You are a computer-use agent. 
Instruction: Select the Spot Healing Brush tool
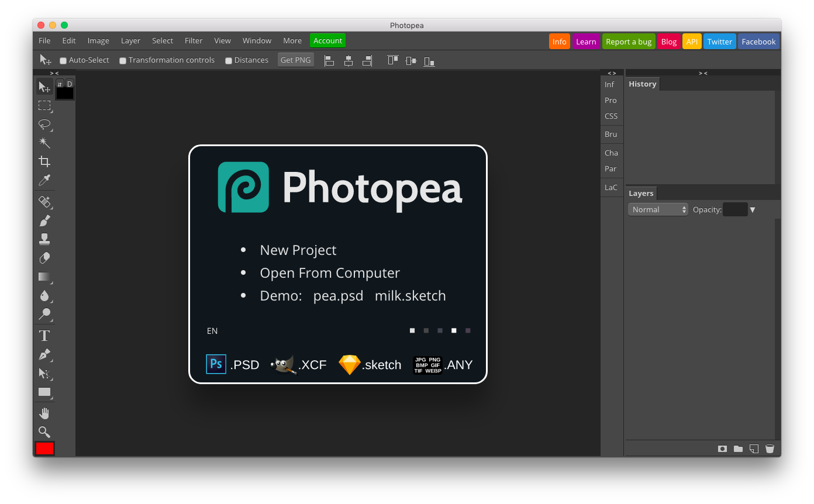click(44, 202)
